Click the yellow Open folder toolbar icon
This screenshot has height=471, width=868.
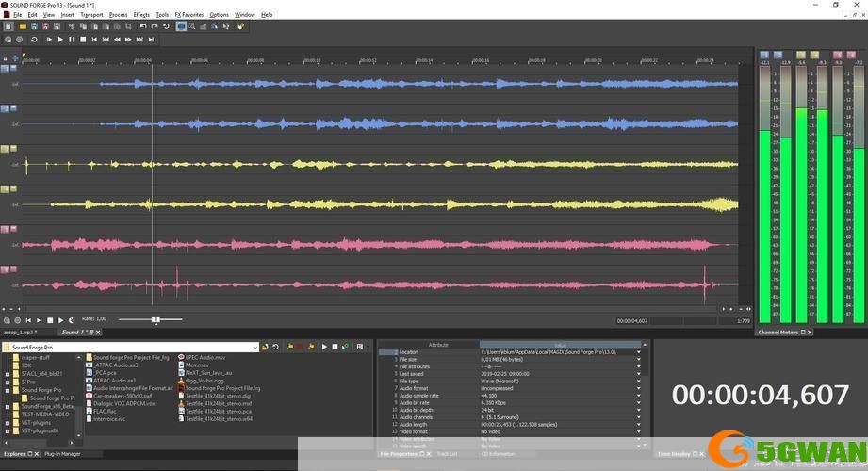click(23, 26)
